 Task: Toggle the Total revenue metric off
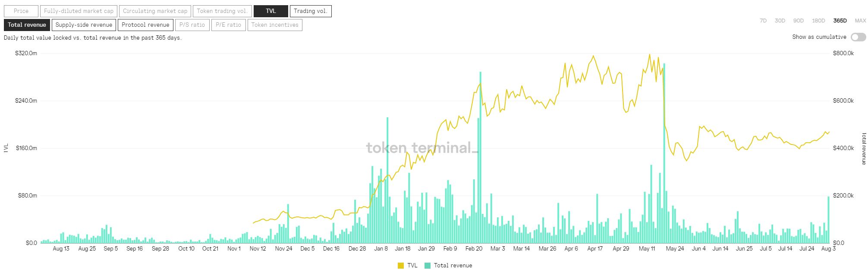pyautogui.click(x=27, y=25)
